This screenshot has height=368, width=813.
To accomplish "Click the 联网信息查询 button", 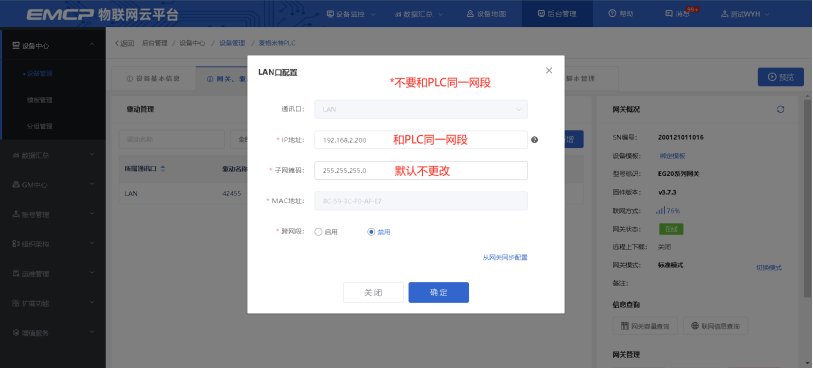I will coord(716,327).
